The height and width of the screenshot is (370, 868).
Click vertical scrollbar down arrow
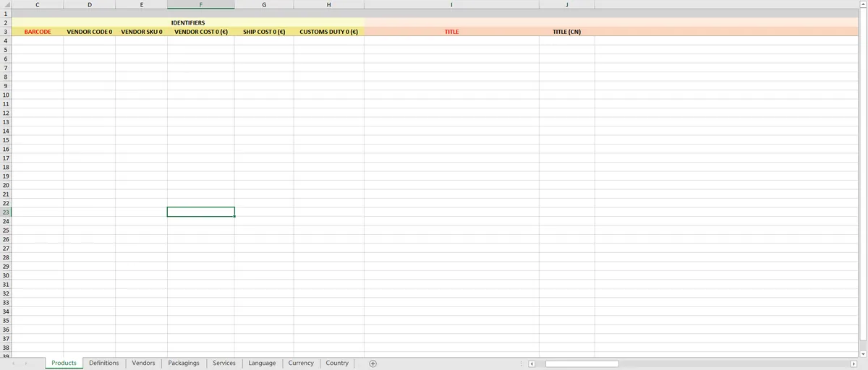(862, 353)
